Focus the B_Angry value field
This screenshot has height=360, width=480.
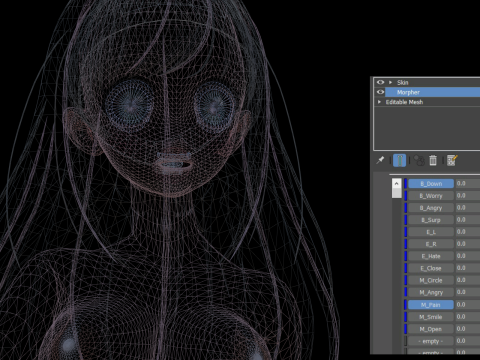point(468,208)
